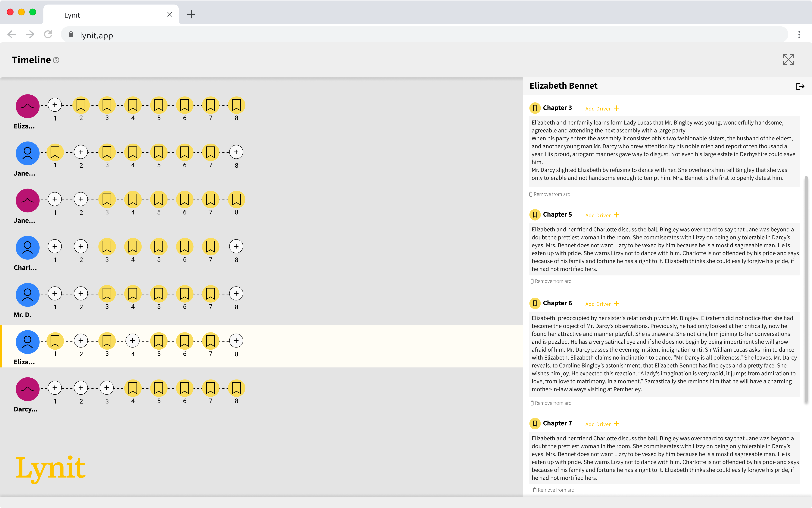Viewport: 812px width, 508px height.
Task: Add chapter 1 to the Mr. D. arc
Action: click(55, 294)
